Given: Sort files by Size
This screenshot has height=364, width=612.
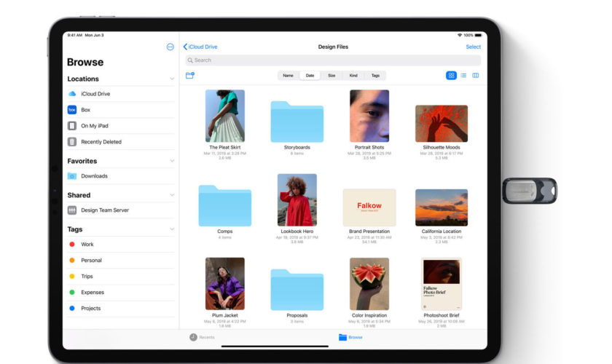Looking at the screenshot, I should [x=331, y=76].
